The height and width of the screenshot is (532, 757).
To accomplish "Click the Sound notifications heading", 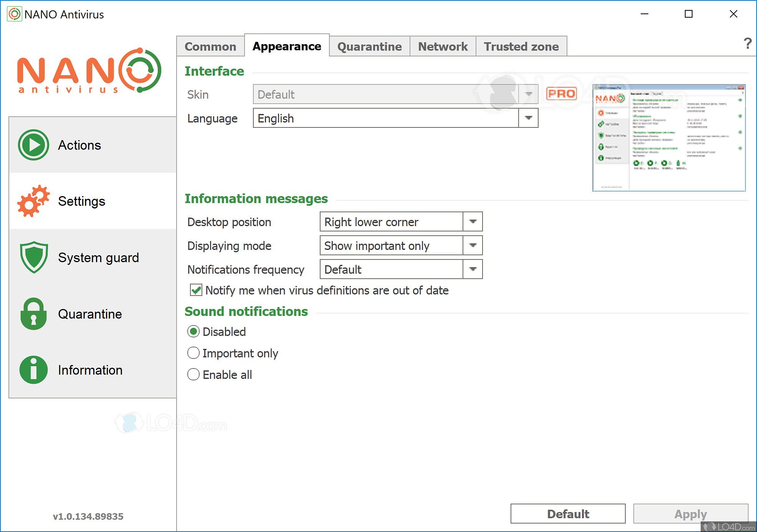I will (x=246, y=311).
